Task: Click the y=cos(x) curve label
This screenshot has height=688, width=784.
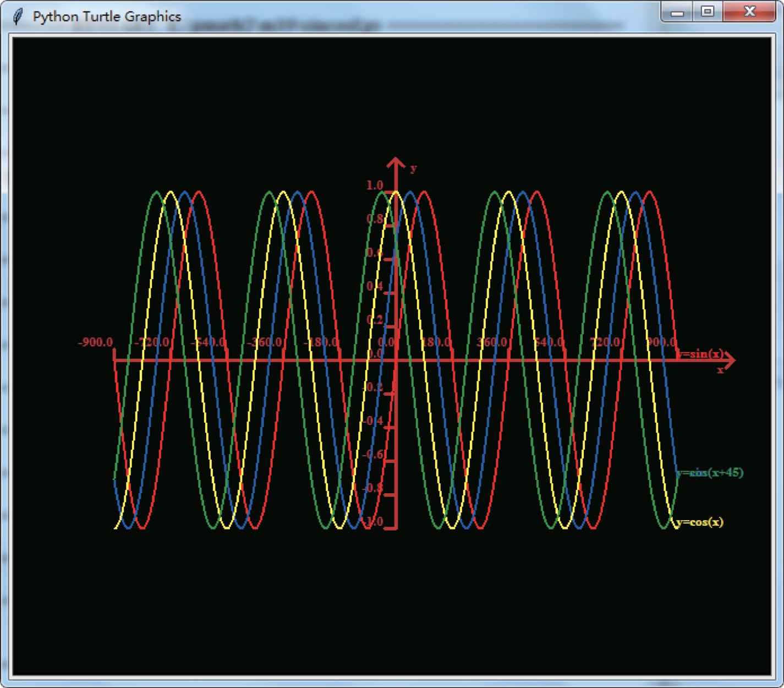Action: click(x=699, y=522)
